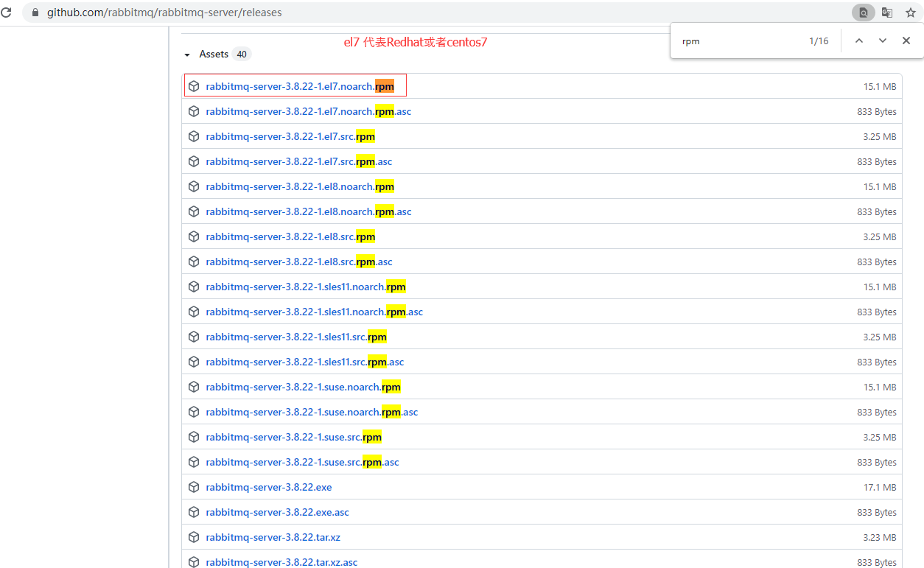924x568 pixels.
Task: Click package icon beside el8.noarch.rpm
Action: pos(194,186)
